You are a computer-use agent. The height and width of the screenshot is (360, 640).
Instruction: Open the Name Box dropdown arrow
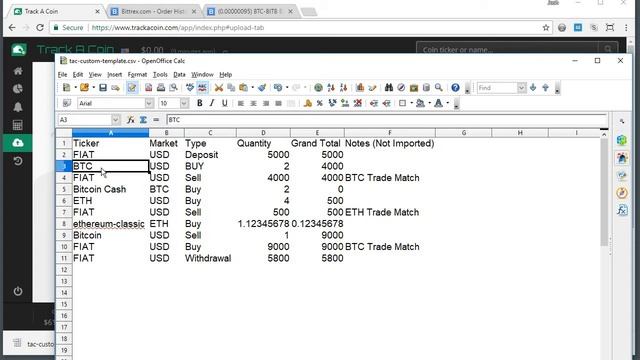click(x=116, y=120)
